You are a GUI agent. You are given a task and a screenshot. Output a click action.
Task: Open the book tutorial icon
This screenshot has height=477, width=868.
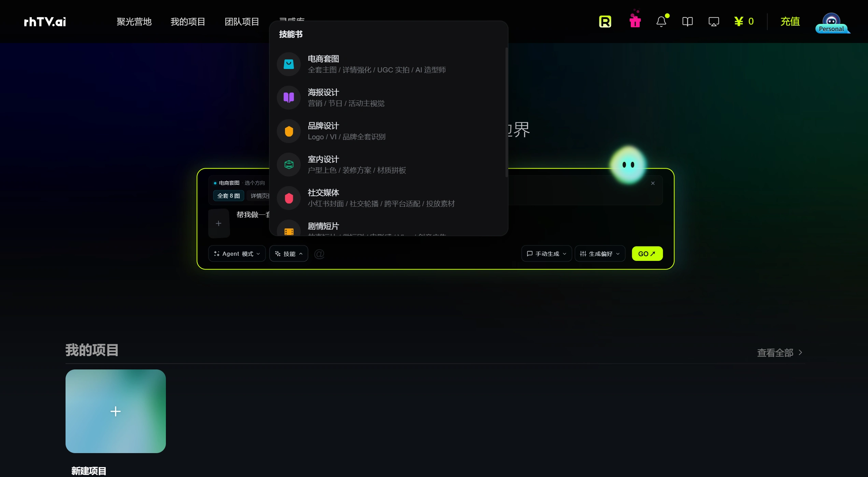[x=687, y=22]
